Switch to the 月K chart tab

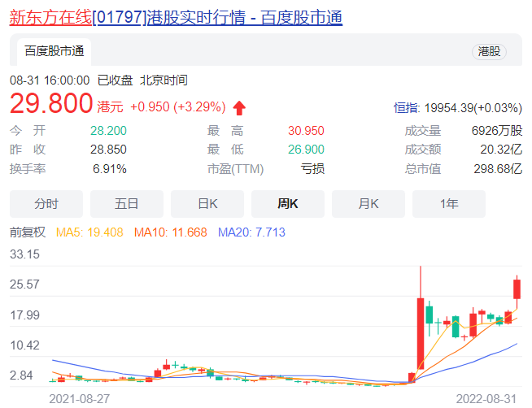pyautogui.click(x=368, y=204)
